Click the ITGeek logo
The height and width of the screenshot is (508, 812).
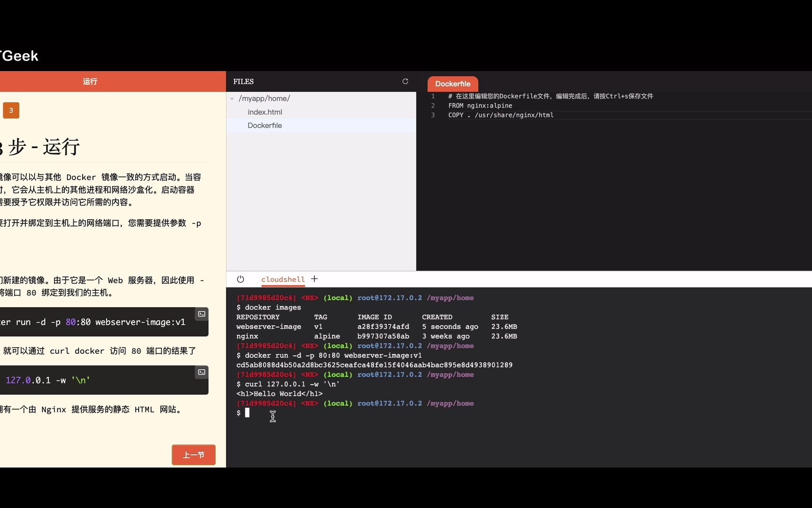click(x=19, y=56)
